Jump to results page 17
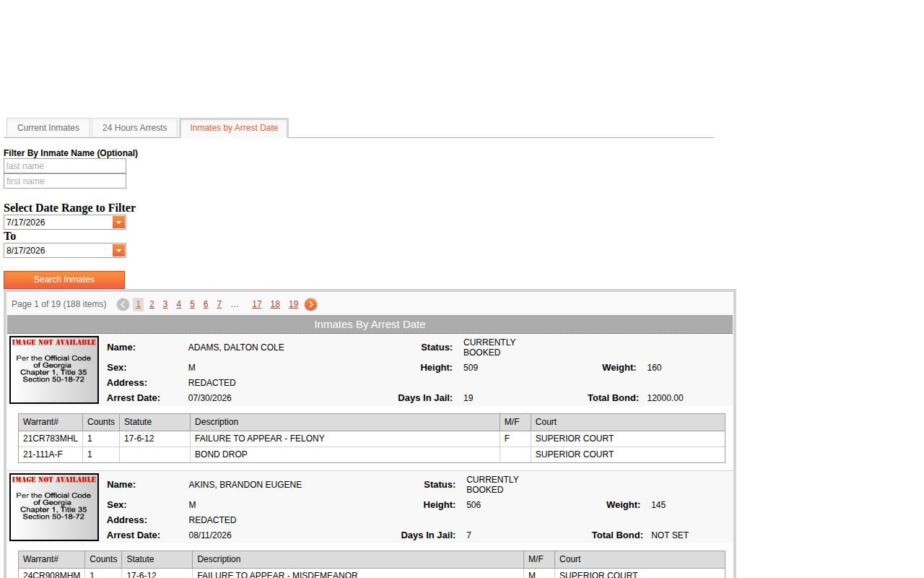This screenshot has width=924, height=578. [x=257, y=304]
